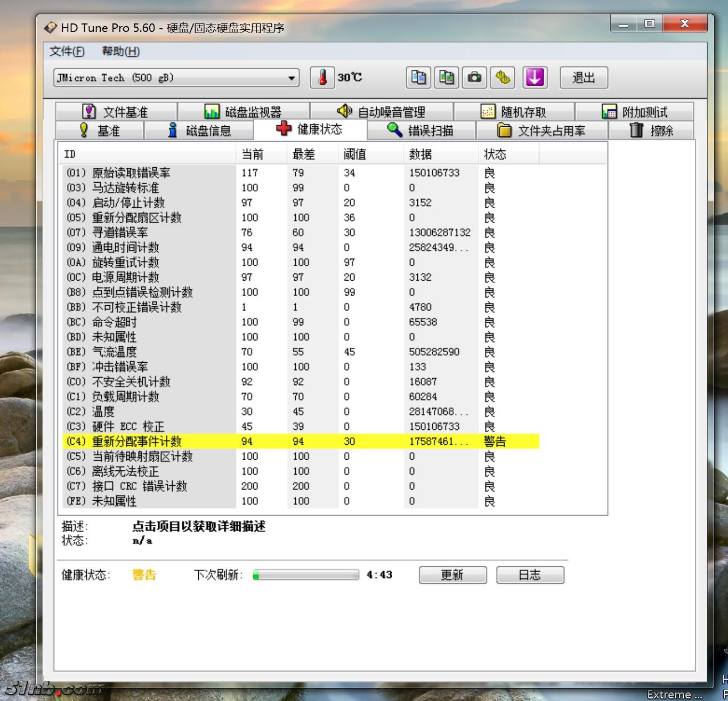Switch to the 附加测试 tab
The image size is (728, 701).
634,112
